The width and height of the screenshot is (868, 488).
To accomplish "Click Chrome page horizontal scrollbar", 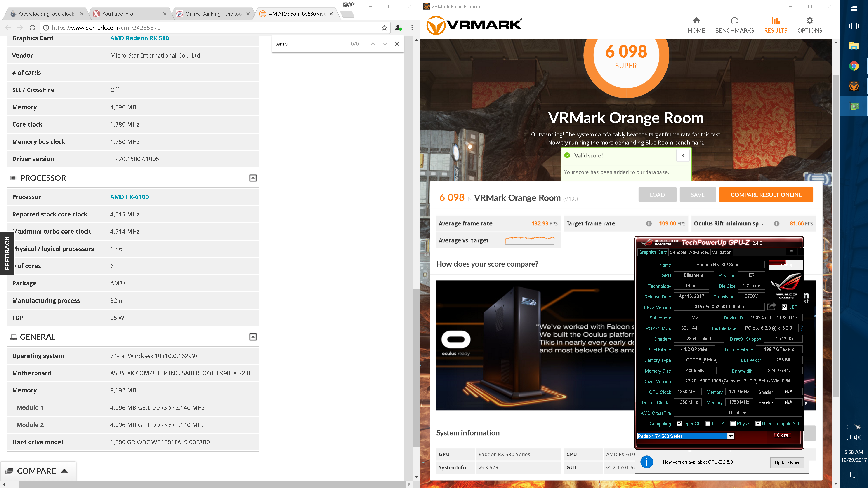I will [x=212, y=484].
